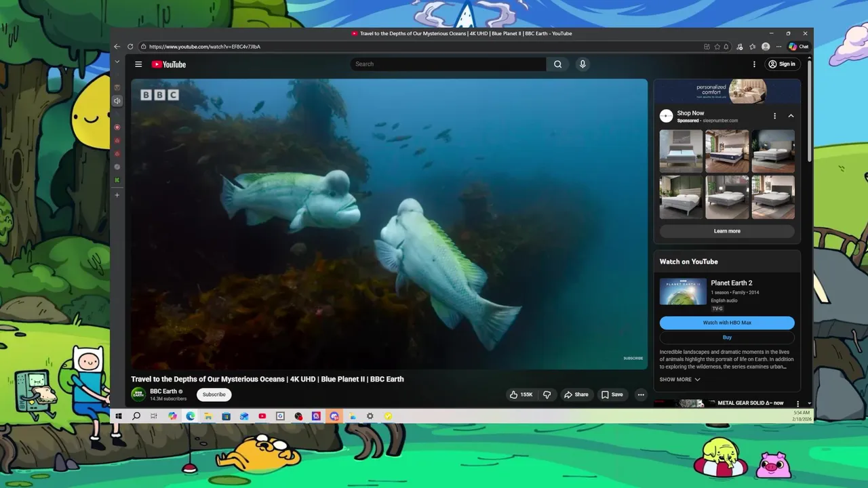Screen dimensions: 868x488
Task: Open first bed product thumbnail in ad
Action: 682,151
